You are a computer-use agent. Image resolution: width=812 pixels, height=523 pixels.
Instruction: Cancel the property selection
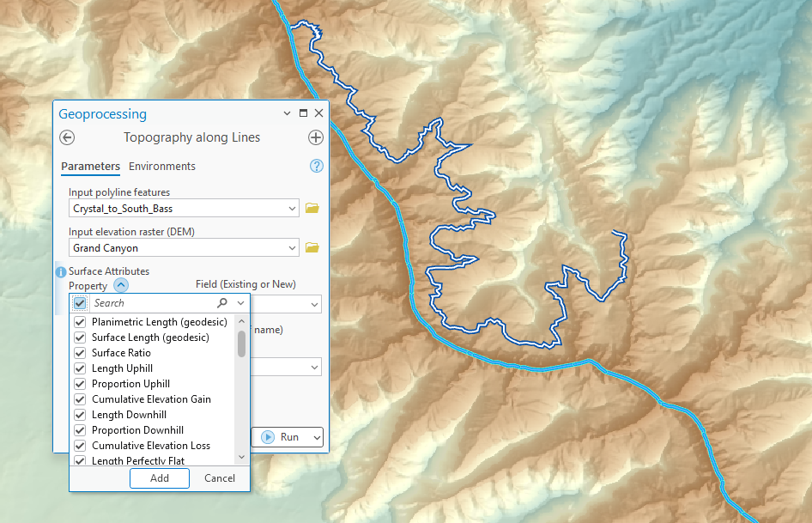[220, 477]
